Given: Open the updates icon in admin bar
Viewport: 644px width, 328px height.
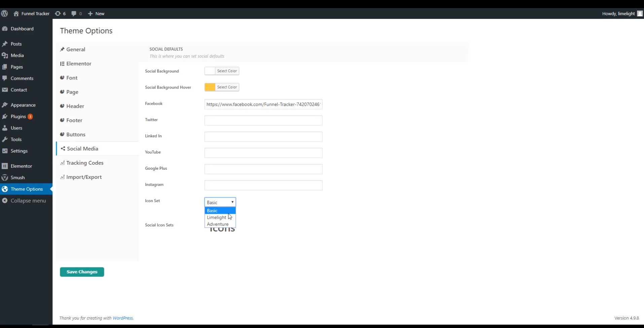Looking at the screenshot, I should 58,13.
